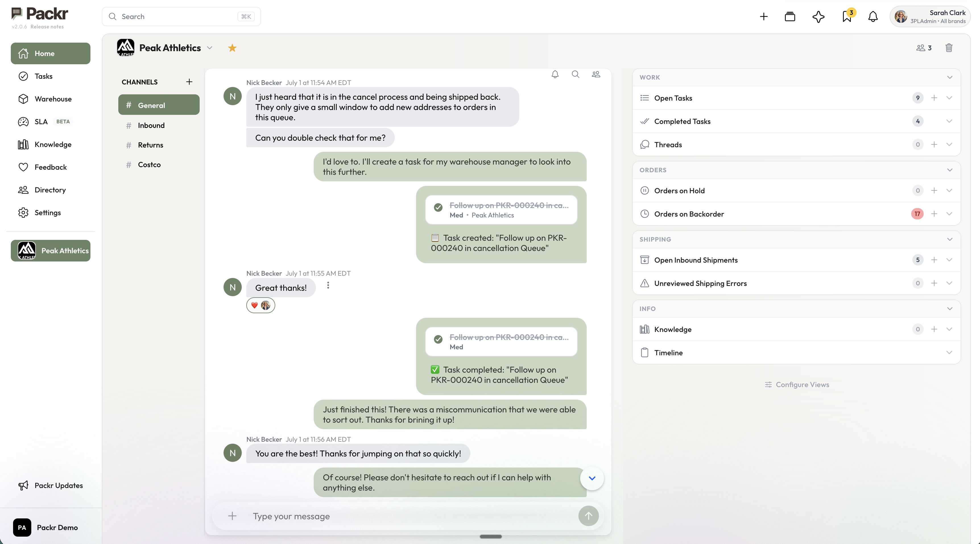The width and height of the screenshot is (980, 544).
Task: Expand the Open Tasks row
Action: 949,98
